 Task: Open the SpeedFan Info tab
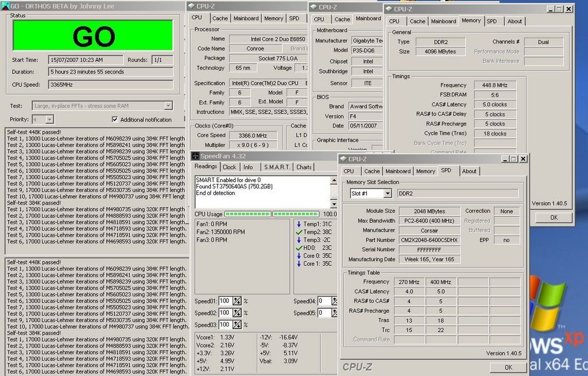point(248,167)
